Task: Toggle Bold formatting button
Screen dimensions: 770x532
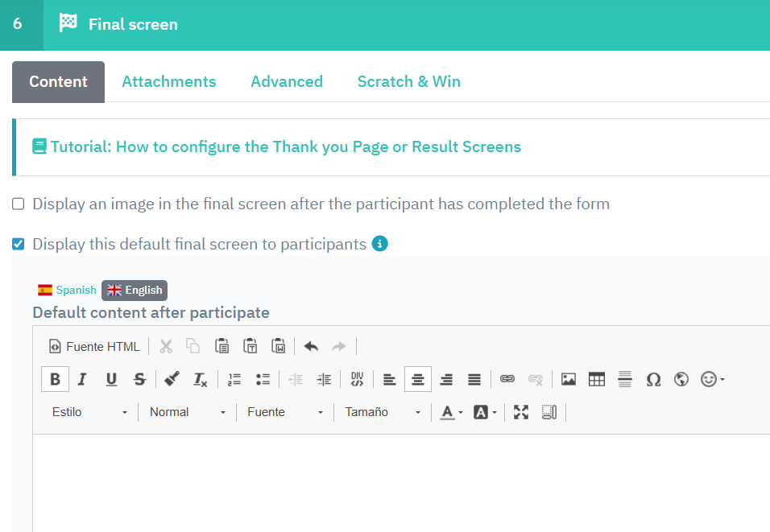Action: [x=55, y=379]
